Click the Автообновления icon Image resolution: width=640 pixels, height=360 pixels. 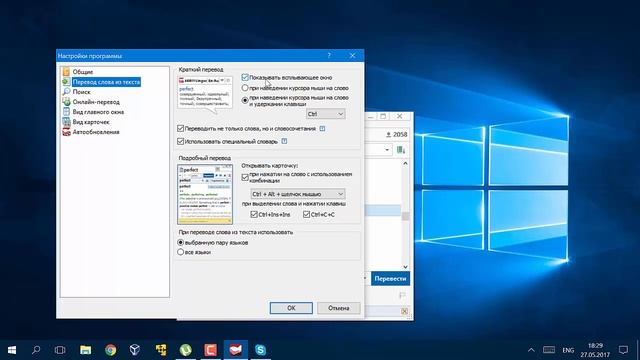point(66,132)
